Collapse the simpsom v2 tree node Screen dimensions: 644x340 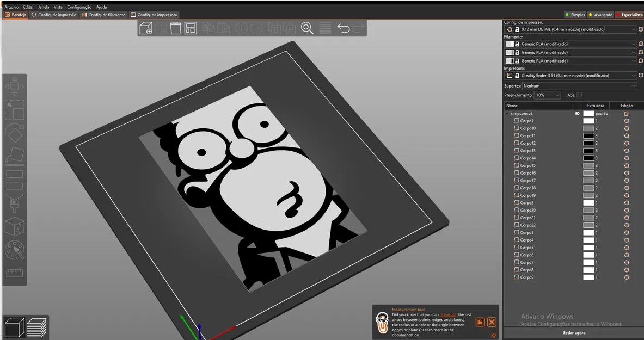pos(507,113)
